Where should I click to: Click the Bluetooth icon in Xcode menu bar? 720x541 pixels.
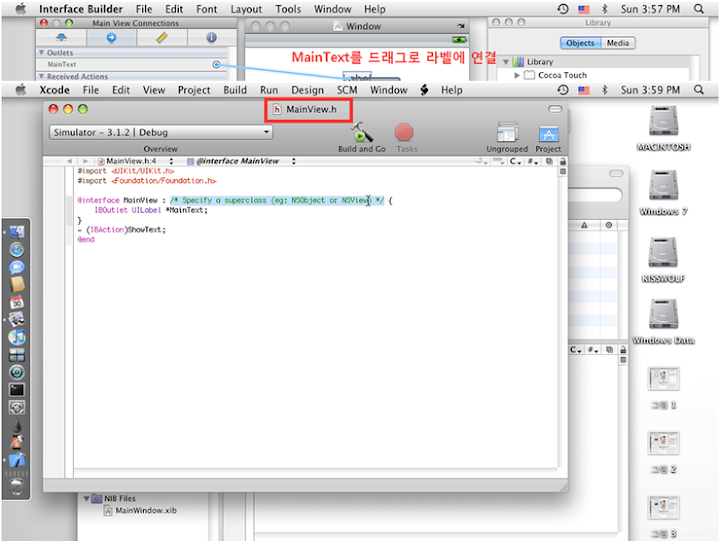[605, 90]
